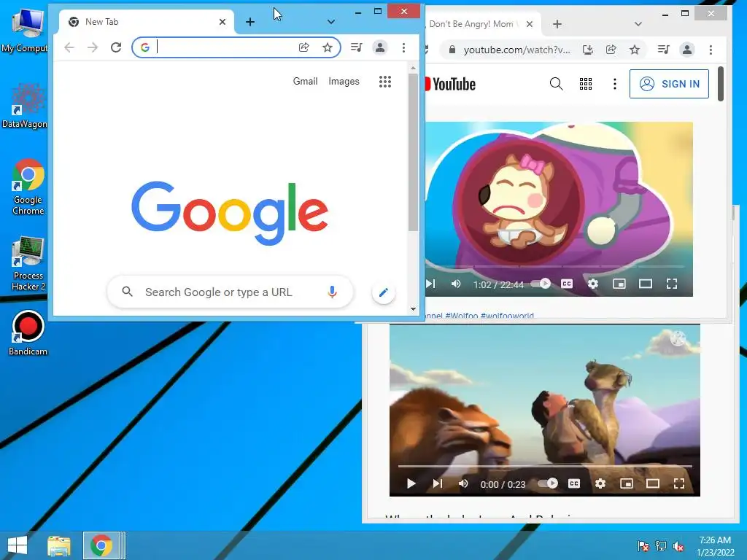Make Wolfoo video full screen
Image resolution: width=747 pixels, height=560 pixels.
(x=672, y=284)
